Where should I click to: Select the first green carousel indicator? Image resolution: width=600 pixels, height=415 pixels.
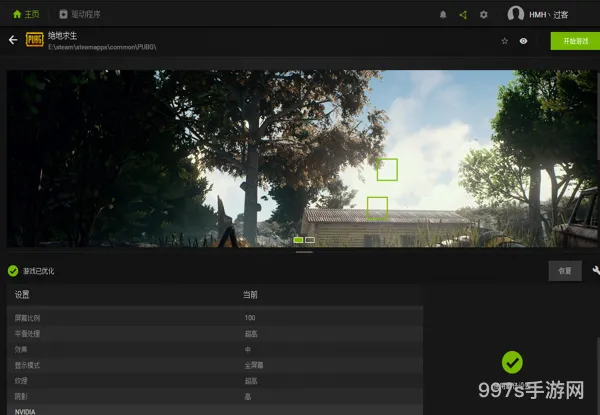click(x=298, y=240)
